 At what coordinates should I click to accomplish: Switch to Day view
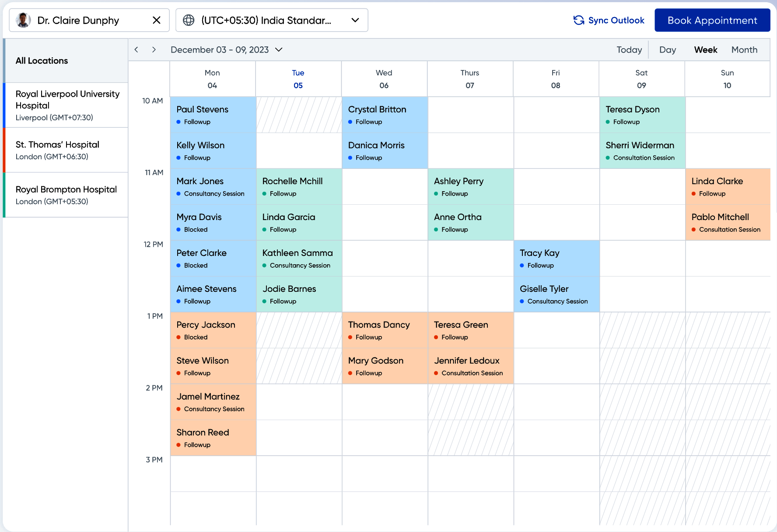[667, 50]
